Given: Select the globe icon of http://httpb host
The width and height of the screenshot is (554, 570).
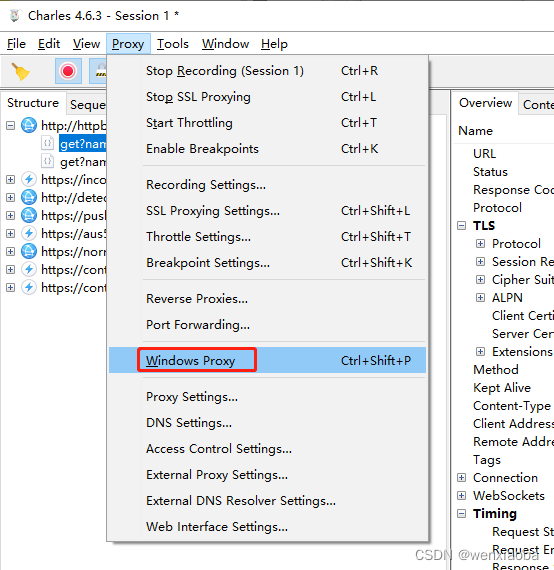Looking at the screenshot, I should 29,125.
